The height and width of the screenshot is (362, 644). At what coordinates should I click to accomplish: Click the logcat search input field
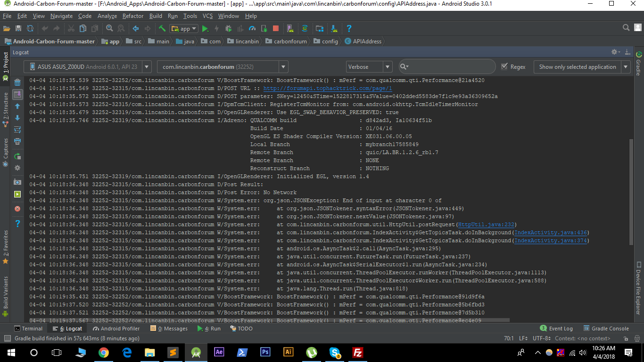click(446, 67)
